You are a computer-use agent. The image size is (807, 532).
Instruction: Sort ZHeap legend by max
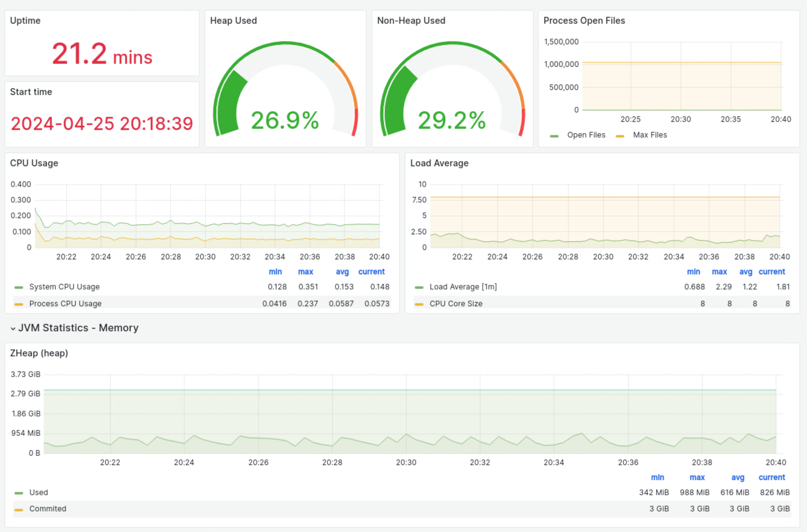[697, 477]
